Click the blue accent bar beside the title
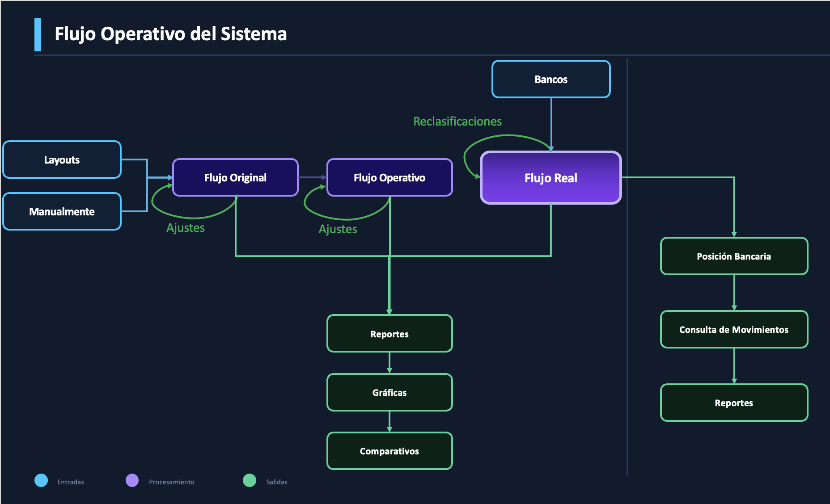 (x=38, y=33)
